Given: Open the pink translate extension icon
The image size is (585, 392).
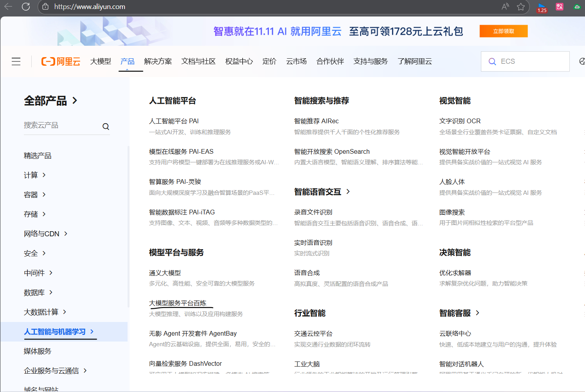Looking at the screenshot, I should (559, 7).
